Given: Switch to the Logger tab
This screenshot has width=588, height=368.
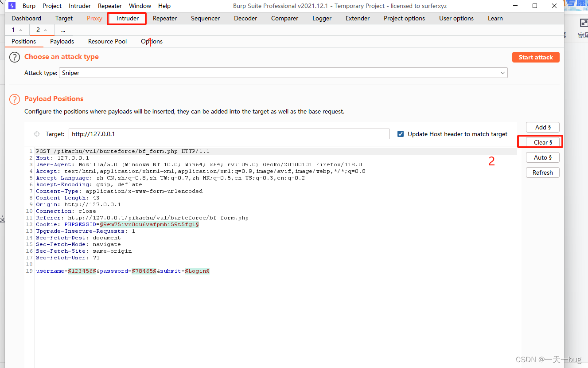Looking at the screenshot, I should tap(322, 18).
